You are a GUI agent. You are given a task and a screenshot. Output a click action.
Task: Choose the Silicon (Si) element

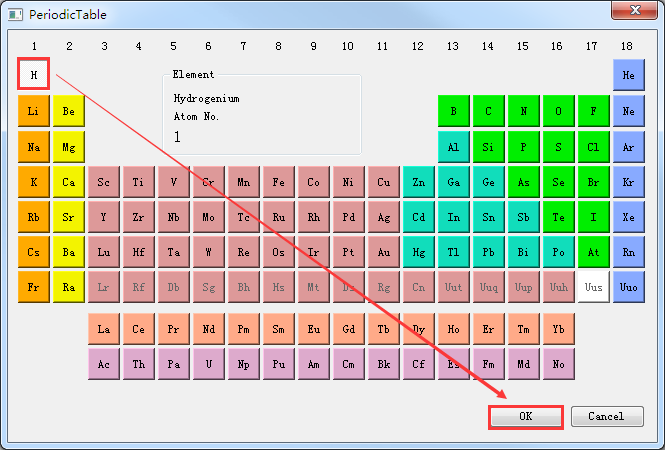pyautogui.click(x=489, y=147)
